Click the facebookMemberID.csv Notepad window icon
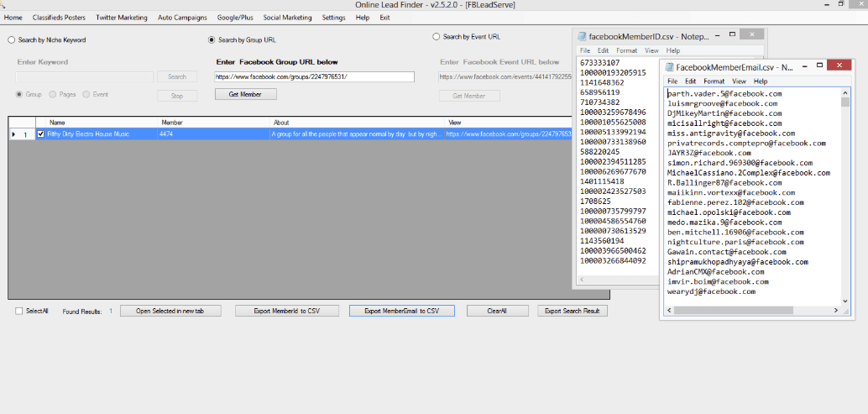The height and width of the screenshot is (414, 868). [581, 36]
